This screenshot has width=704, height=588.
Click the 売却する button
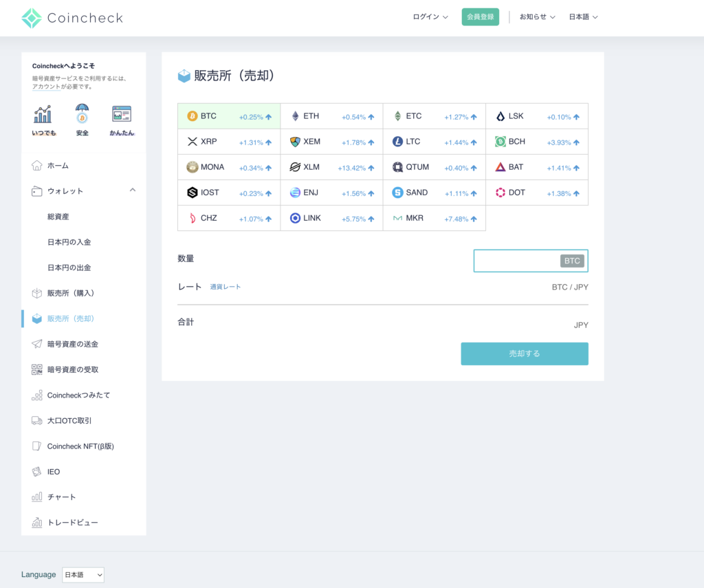coord(525,353)
